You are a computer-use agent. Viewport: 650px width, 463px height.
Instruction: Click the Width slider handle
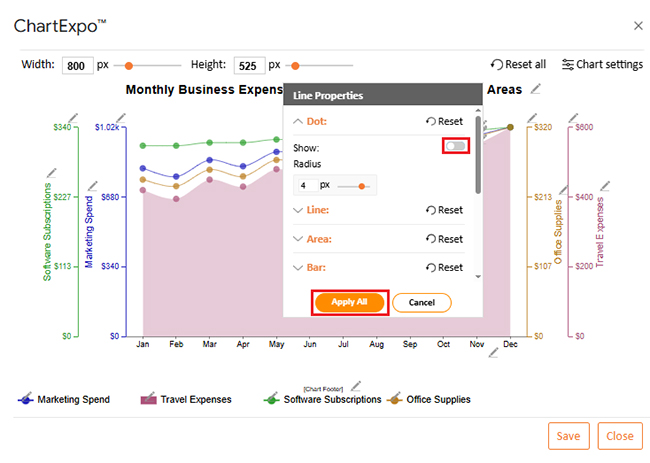point(129,65)
